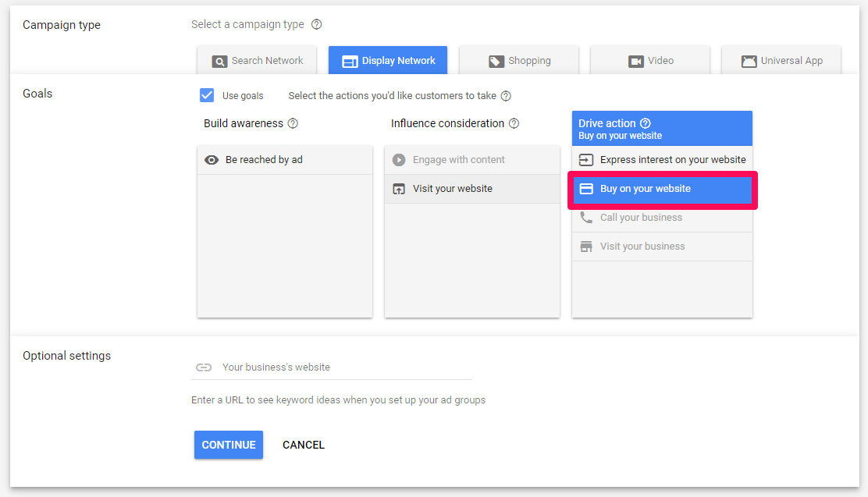
Task: Click the Drive action column header
Action: [662, 129]
